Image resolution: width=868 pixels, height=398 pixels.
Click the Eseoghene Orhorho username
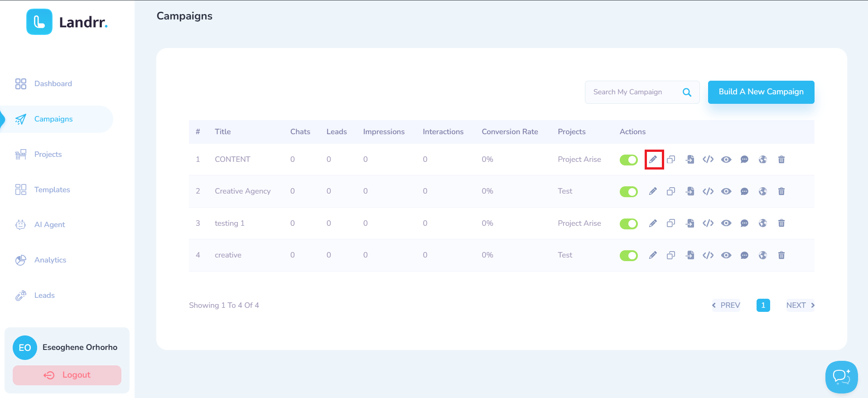80,348
